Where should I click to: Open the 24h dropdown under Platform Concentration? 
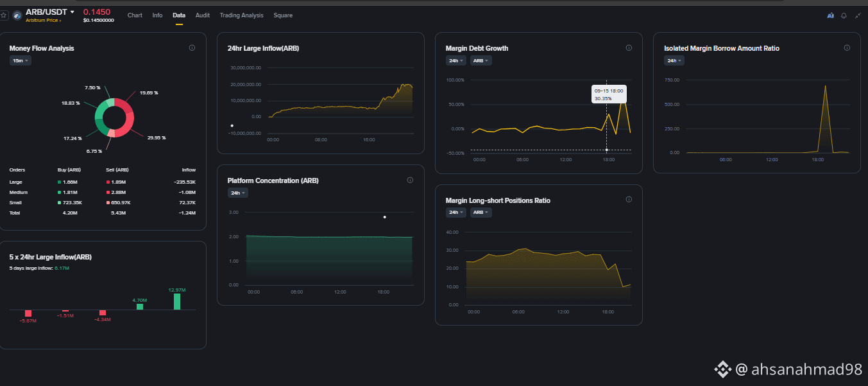click(x=239, y=193)
